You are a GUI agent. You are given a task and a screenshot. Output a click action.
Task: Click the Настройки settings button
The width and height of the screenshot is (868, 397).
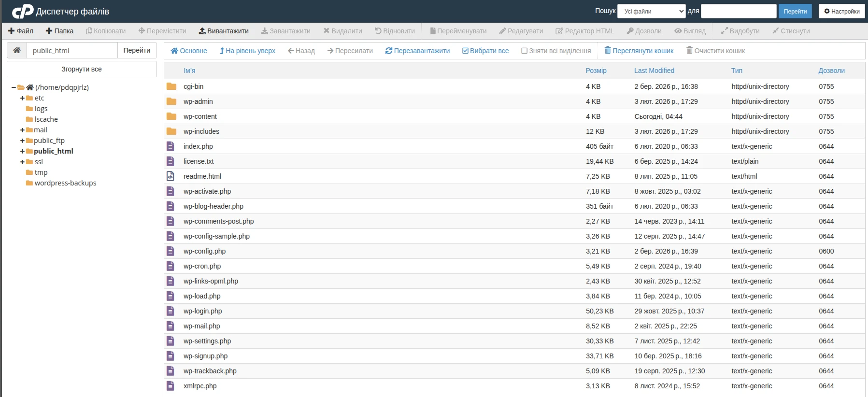pos(841,11)
